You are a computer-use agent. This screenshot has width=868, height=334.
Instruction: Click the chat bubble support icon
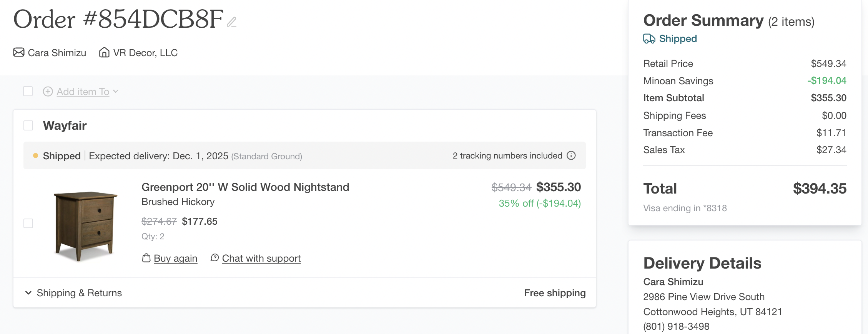point(215,258)
